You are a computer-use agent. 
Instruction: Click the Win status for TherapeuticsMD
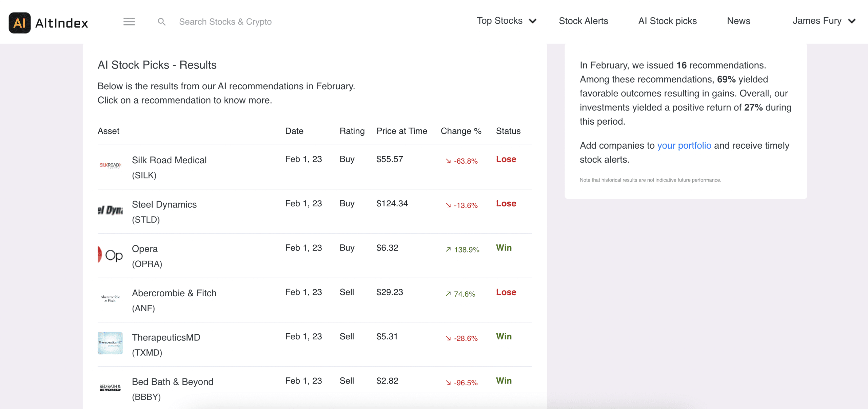[504, 336]
